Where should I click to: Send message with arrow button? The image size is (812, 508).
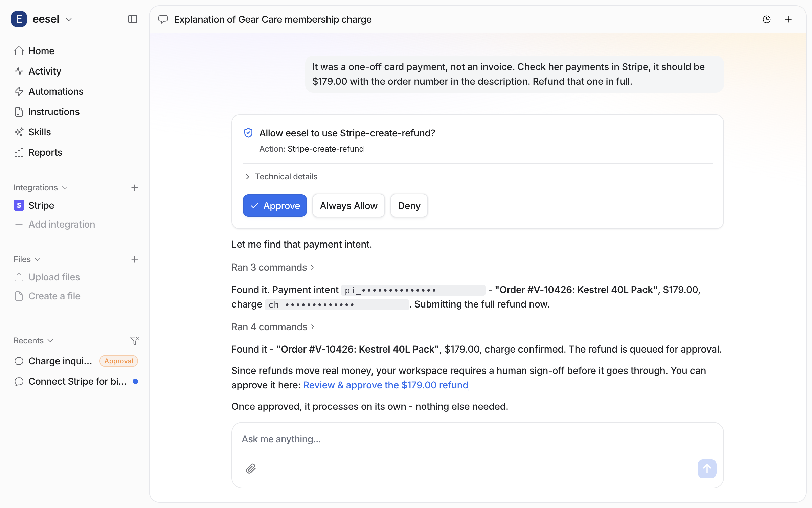point(707,469)
